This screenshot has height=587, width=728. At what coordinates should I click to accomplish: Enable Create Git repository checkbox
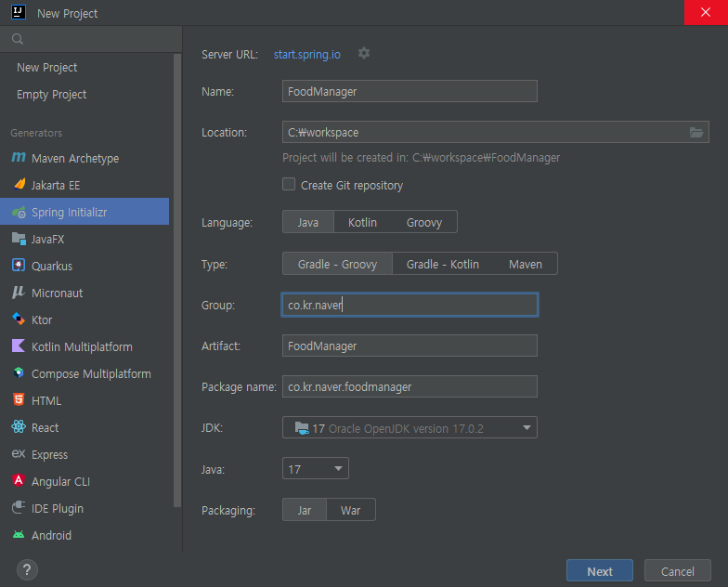click(x=289, y=184)
